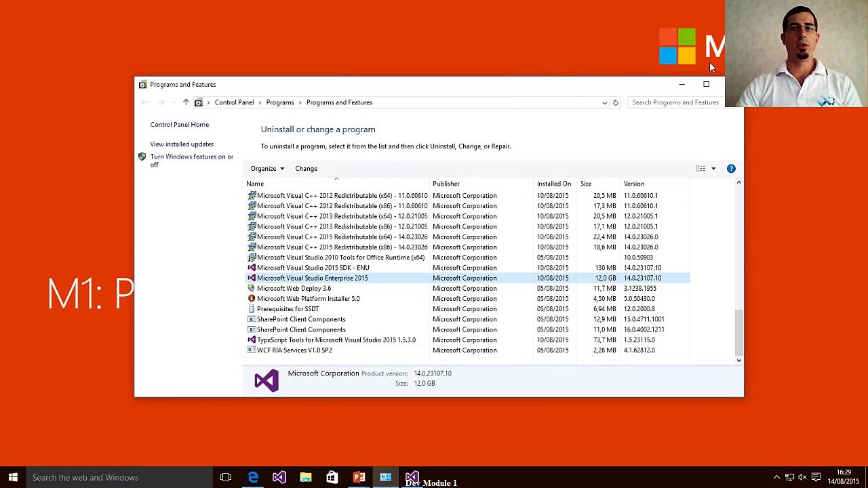Image resolution: width=868 pixels, height=488 pixels.
Task: Open the help question-mark icon
Action: (x=731, y=169)
